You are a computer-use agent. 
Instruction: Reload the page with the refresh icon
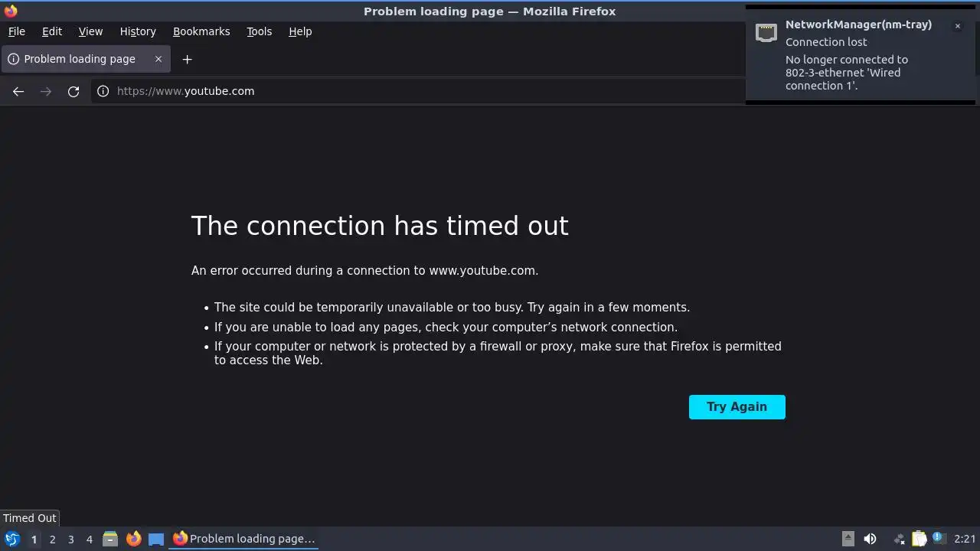(x=73, y=91)
